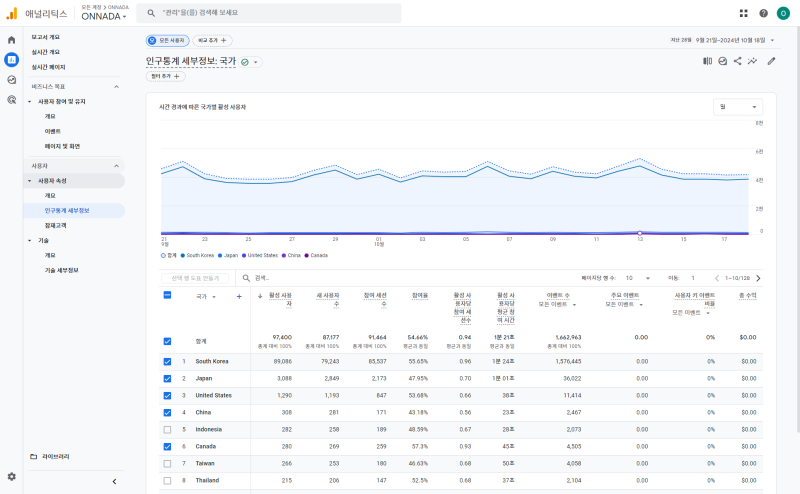Click the help question mark icon

click(763, 13)
